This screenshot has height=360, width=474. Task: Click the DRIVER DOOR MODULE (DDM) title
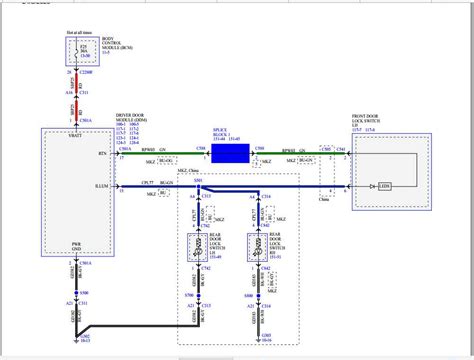tap(131, 117)
